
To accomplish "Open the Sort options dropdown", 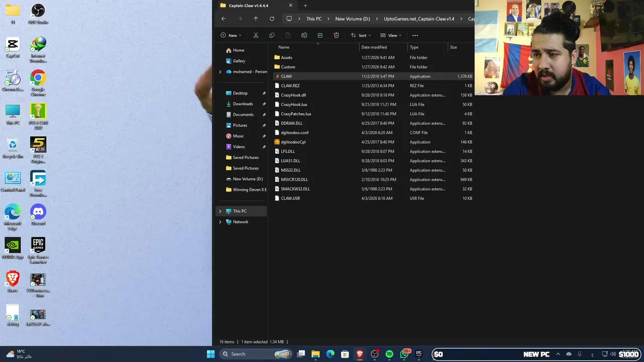I will tap(361, 35).
